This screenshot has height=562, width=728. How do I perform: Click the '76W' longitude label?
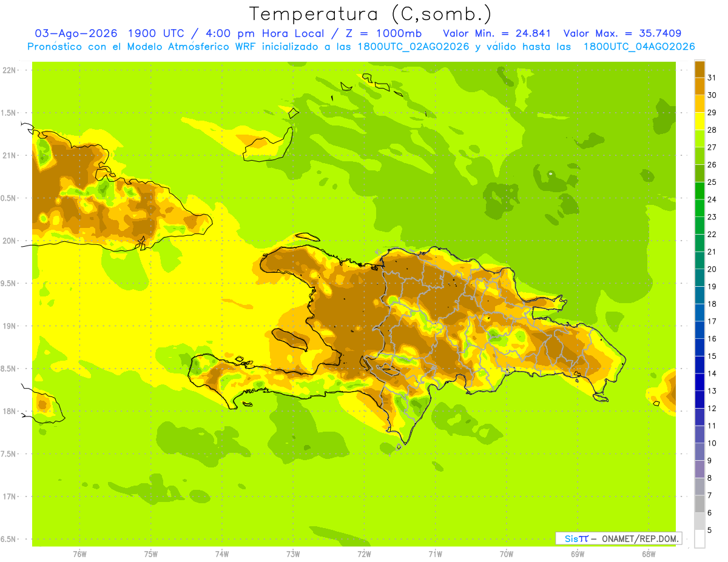pos(79,554)
